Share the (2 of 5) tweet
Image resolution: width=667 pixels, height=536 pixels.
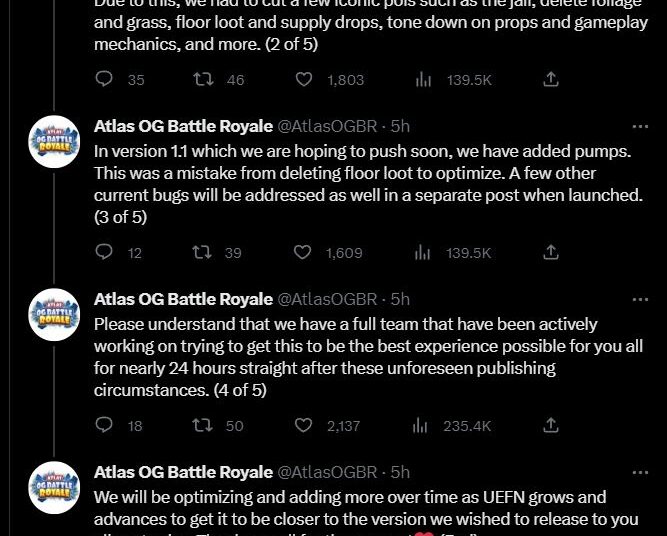pyautogui.click(x=550, y=80)
